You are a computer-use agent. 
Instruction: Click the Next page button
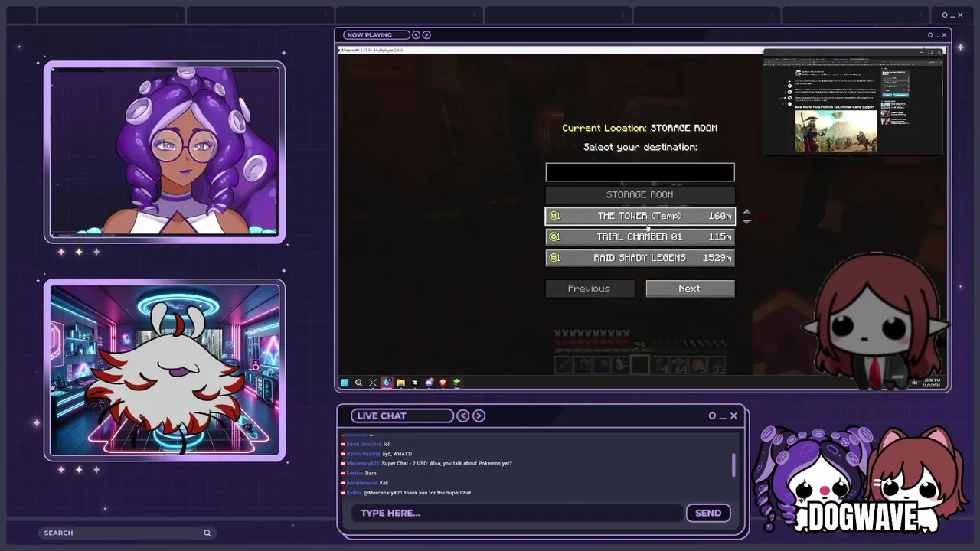pyautogui.click(x=690, y=289)
